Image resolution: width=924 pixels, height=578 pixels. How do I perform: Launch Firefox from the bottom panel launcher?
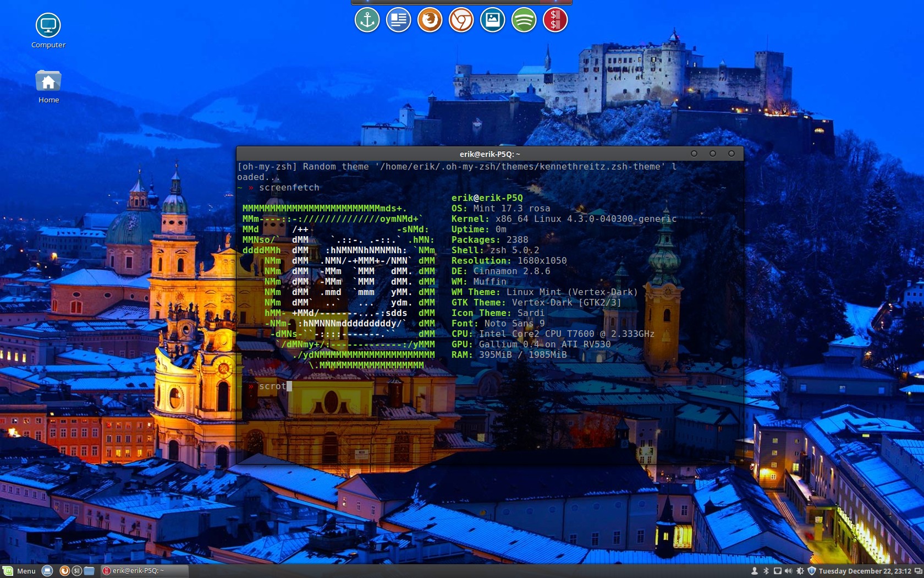click(x=64, y=571)
